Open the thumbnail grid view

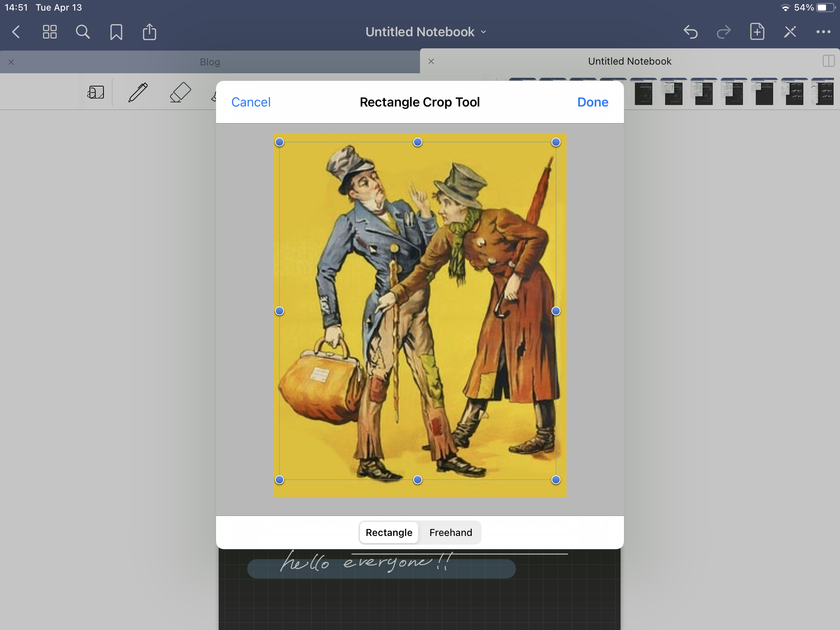click(x=50, y=32)
